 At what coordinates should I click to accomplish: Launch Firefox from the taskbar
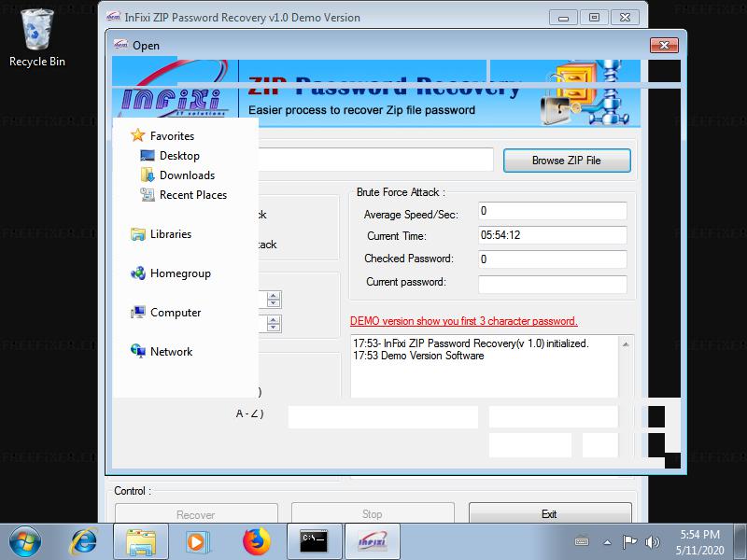tap(256, 542)
